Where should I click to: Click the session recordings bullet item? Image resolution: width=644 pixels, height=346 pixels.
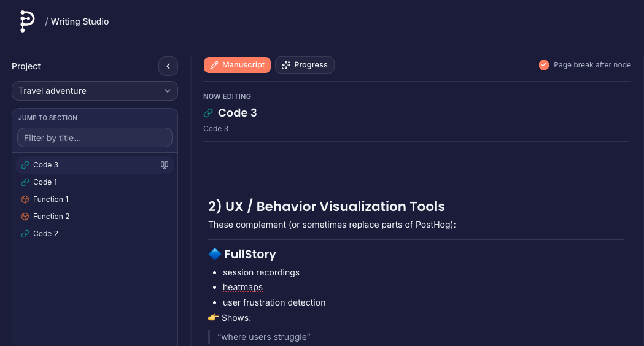[x=261, y=272]
